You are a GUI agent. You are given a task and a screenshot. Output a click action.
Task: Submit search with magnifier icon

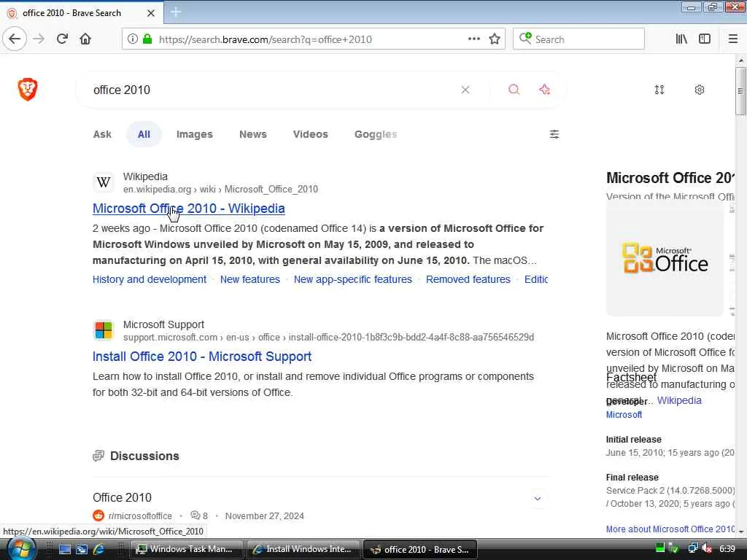pos(514,90)
